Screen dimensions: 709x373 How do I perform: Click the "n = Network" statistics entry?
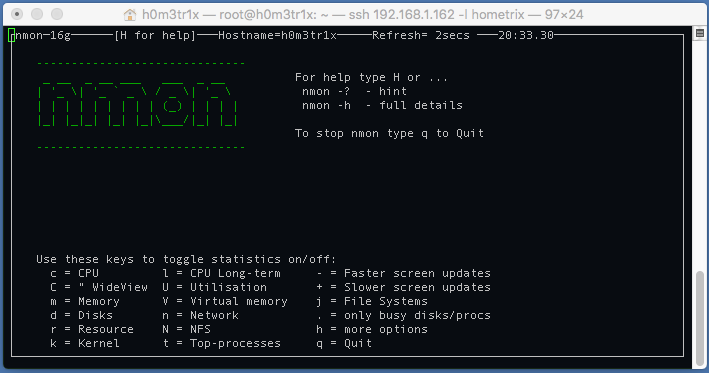click(200, 316)
